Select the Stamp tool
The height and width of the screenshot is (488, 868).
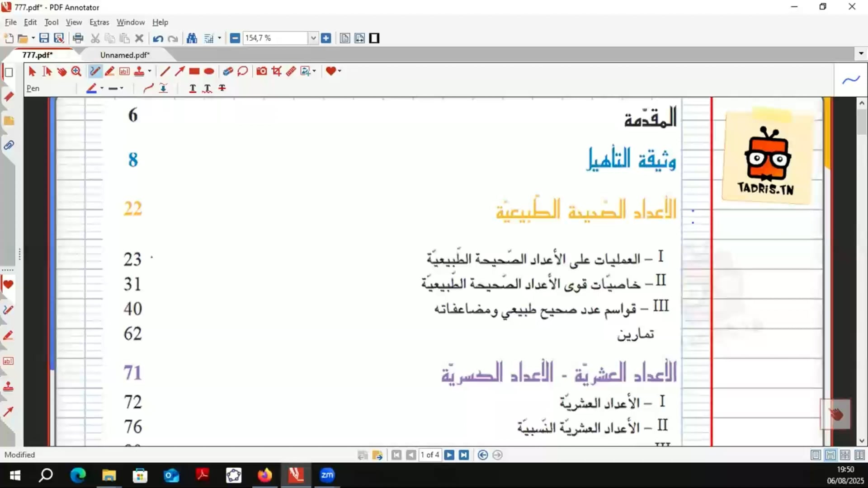click(x=139, y=71)
